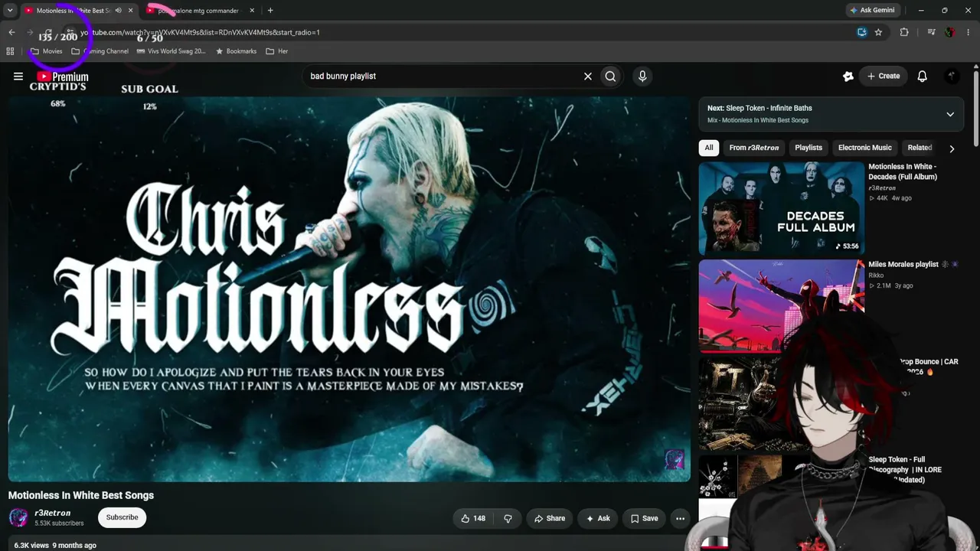Open Chrome three-dot menu
Viewport: 980px width, 551px height.
[x=969, y=32]
